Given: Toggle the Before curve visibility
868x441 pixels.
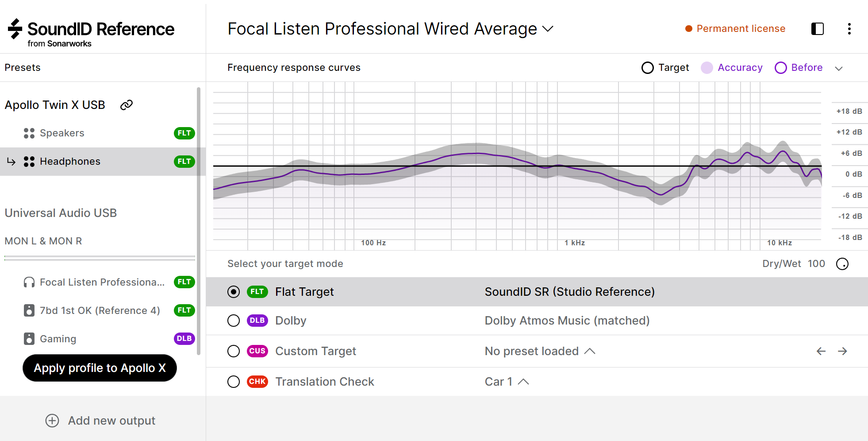Looking at the screenshot, I should [799, 68].
